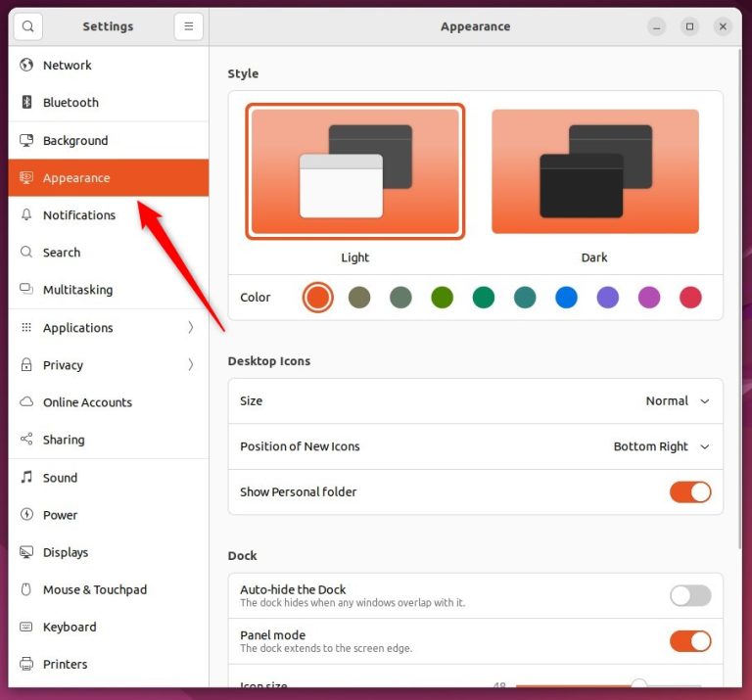Click the Sound music note icon
The height and width of the screenshot is (700, 752).
click(26, 478)
